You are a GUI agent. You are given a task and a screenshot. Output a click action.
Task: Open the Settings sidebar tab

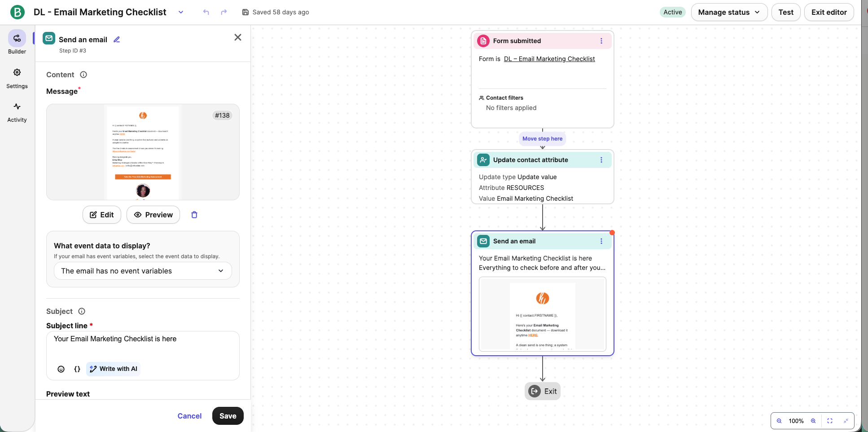pyautogui.click(x=17, y=78)
